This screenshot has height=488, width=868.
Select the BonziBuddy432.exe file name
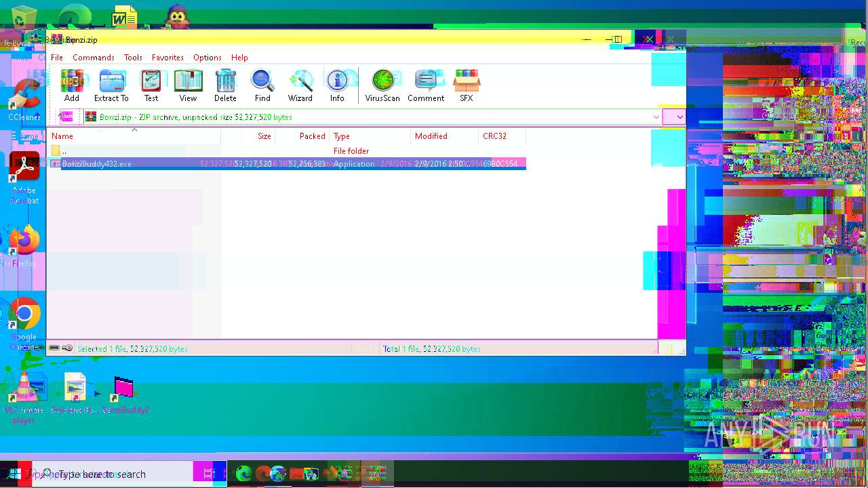point(97,164)
